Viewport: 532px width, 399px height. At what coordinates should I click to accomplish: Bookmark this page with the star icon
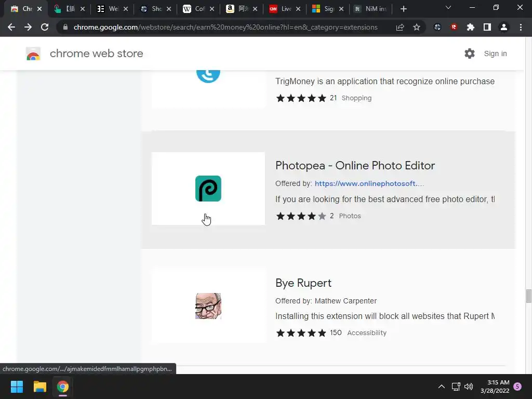(x=417, y=27)
